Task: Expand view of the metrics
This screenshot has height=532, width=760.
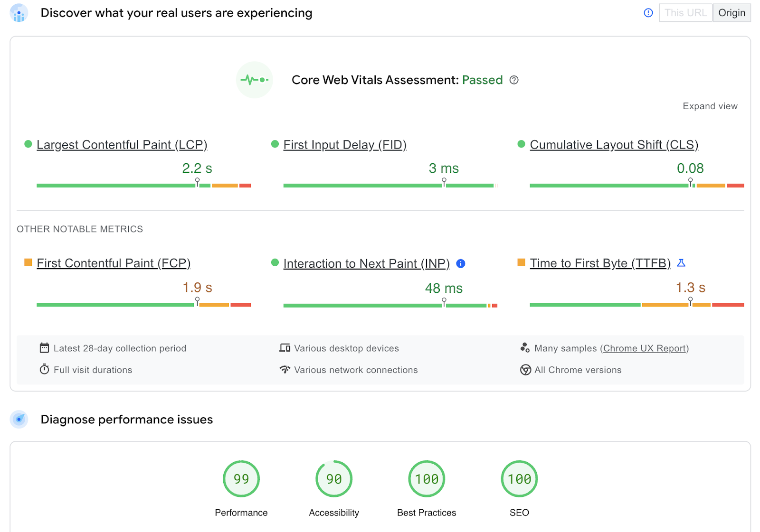Action: coord(710,106)
